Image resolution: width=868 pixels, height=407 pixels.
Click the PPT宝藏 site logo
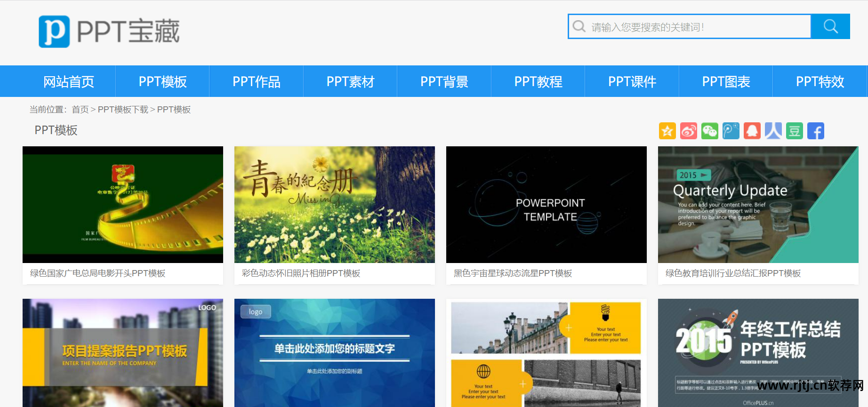click(x=109, y=32)
